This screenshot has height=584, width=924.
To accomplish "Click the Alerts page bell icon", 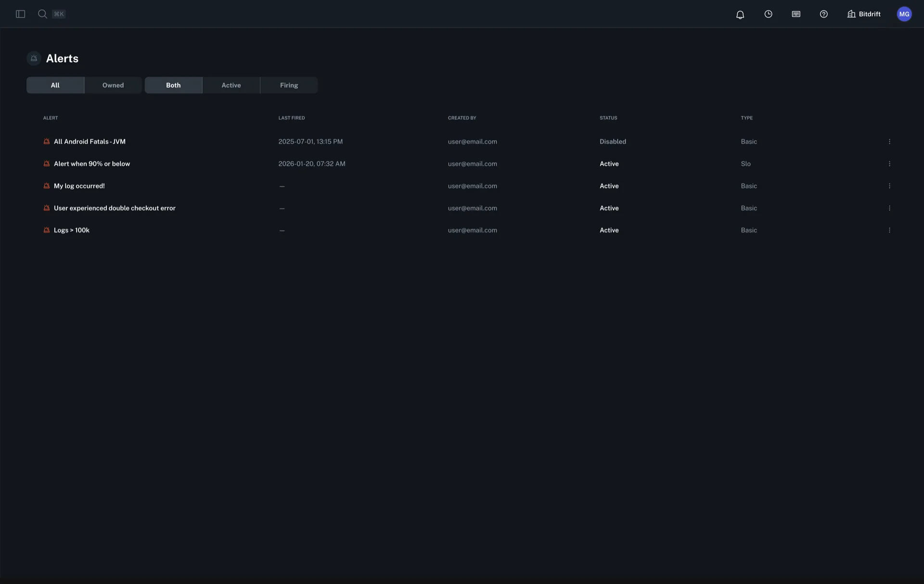I will pos(33,58).
